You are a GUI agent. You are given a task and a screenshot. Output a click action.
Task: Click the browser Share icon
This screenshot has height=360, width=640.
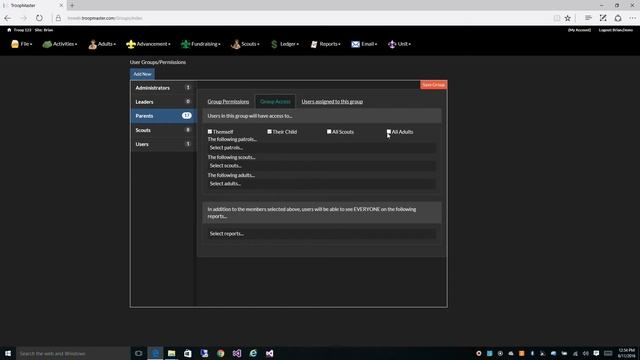click(618, 18)
